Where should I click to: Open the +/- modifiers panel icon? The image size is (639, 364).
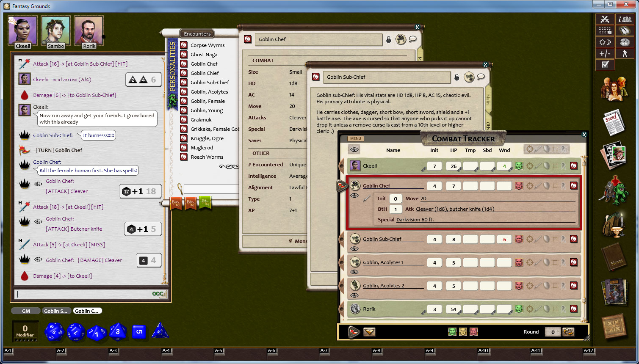[x=605, y=53]
